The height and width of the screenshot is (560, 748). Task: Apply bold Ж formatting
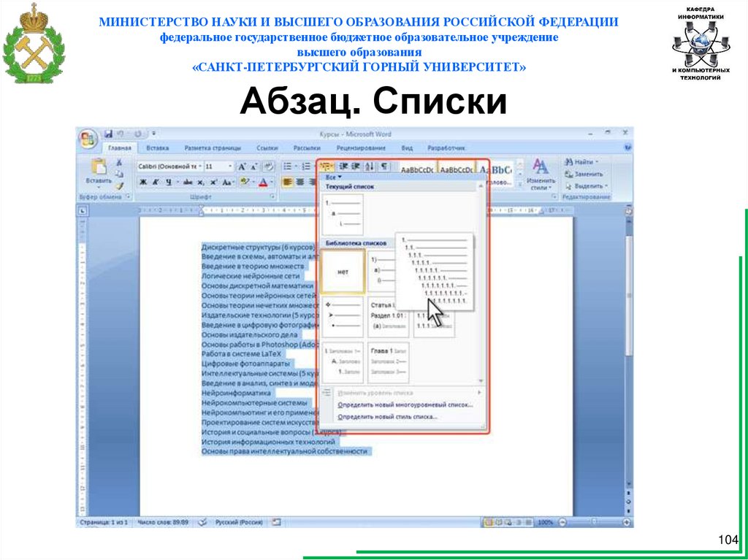pos(143,183)
